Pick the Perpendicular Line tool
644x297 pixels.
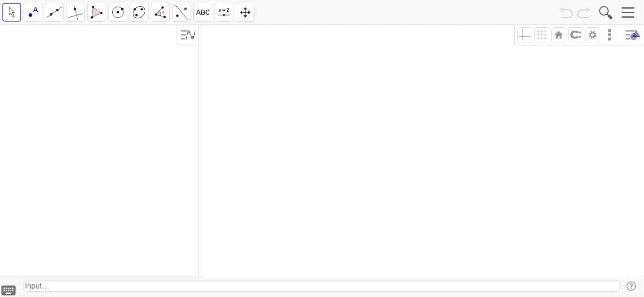pos(75,12)
